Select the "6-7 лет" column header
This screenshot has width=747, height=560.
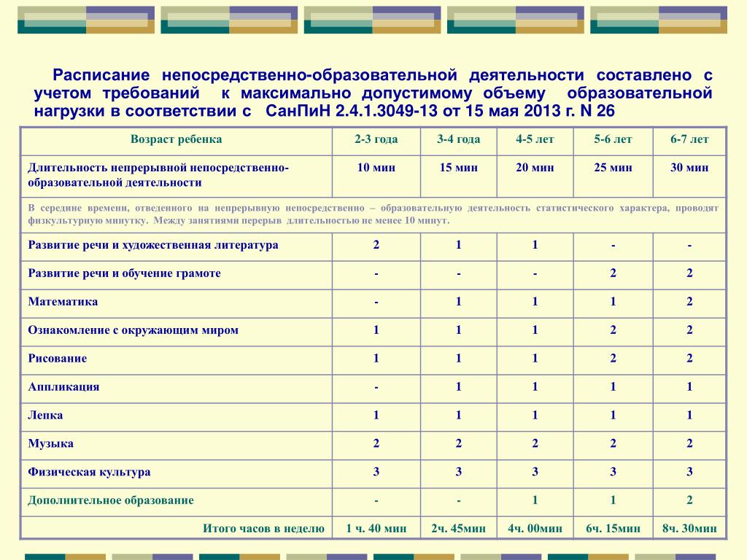tap(689, 139)
